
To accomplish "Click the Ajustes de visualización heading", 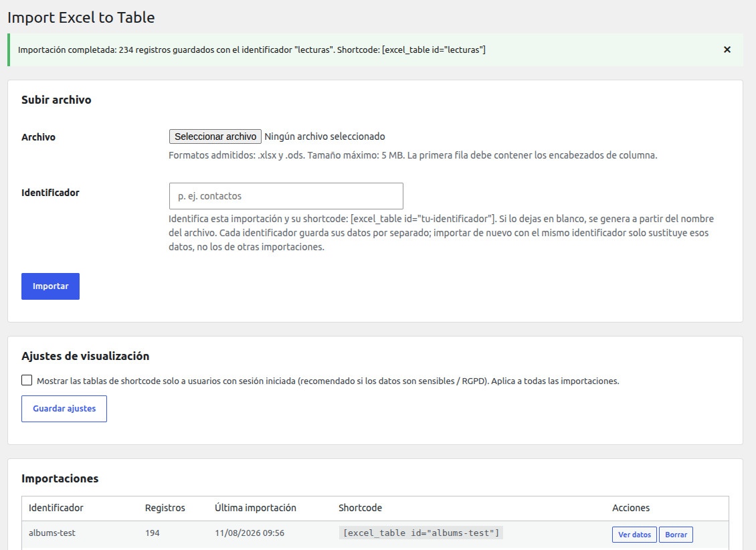I will point(86,356).
